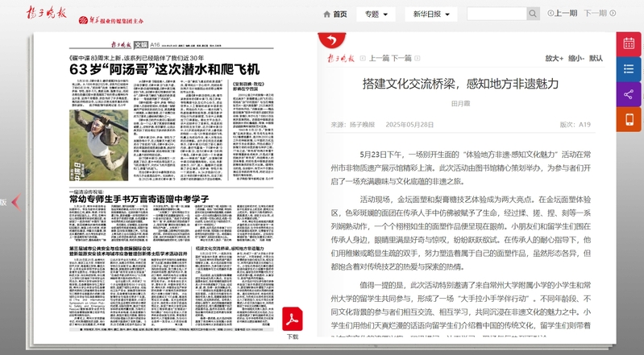Click the 版次：A19 label

[x=575, y=124]
